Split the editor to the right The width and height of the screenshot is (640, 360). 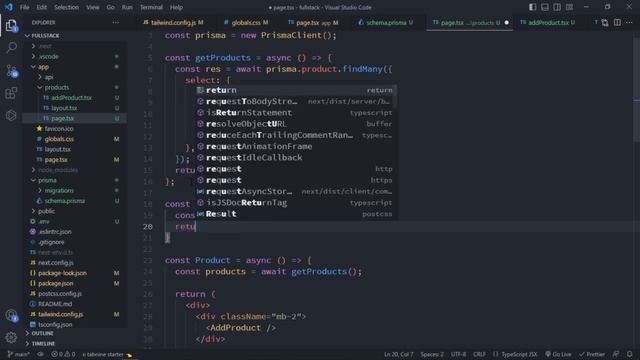[x=617, y=22]
